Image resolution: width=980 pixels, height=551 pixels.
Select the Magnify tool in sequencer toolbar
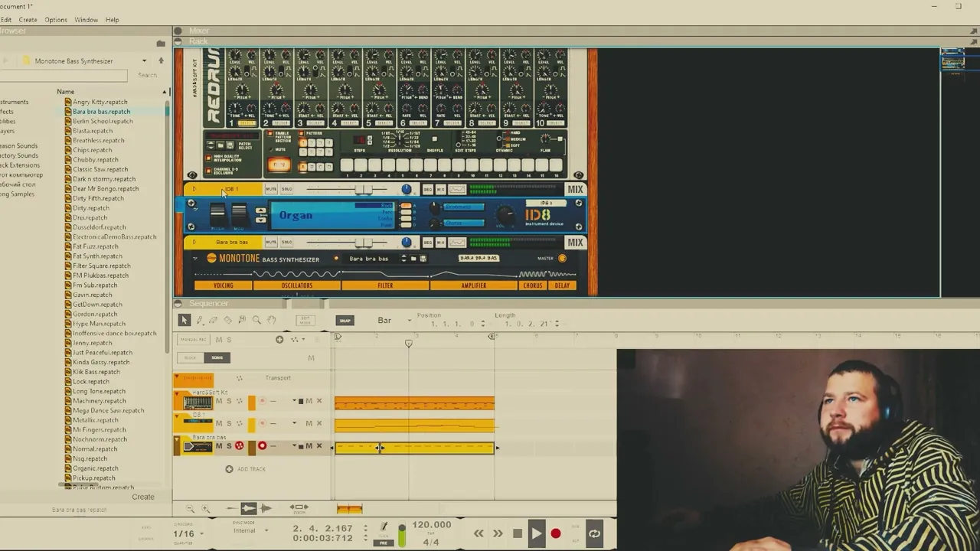pos(256,320)
